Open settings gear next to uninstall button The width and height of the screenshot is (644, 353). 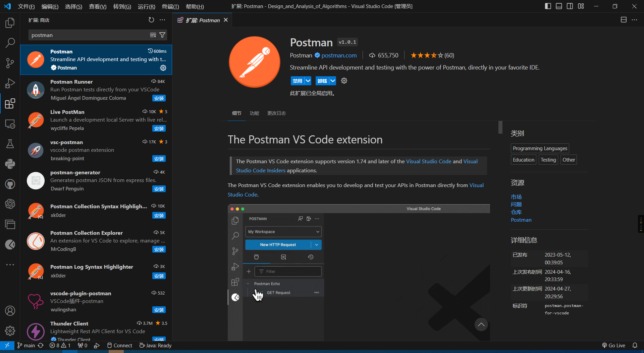click(x=344, y=81)
